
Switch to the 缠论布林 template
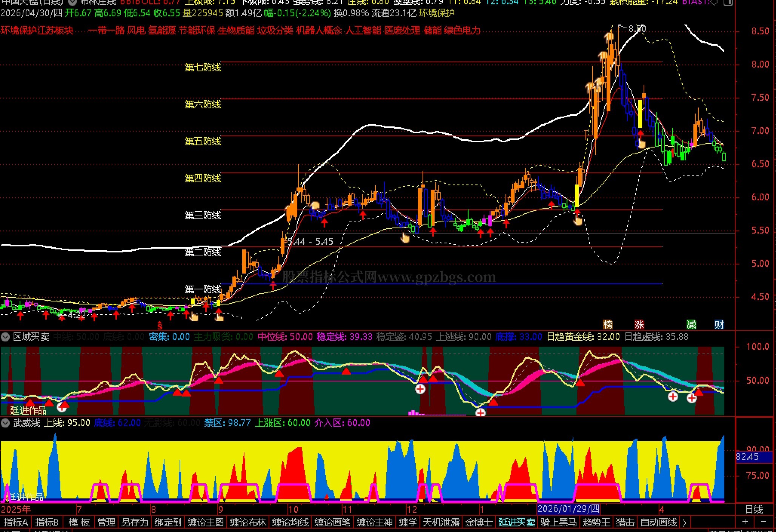(x=248, y=522)
